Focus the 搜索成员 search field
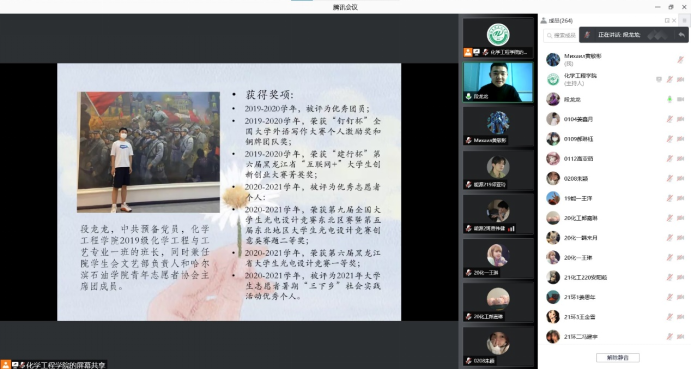 pyautogui.click(x=561, y=35)
